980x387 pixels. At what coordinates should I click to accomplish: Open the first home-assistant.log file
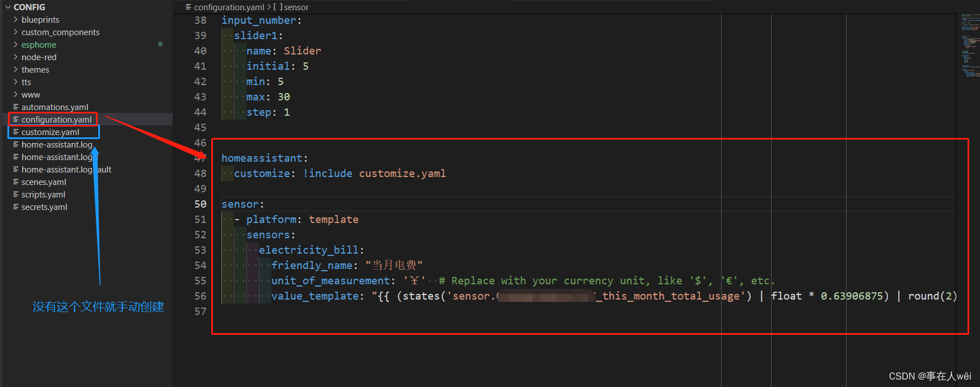[x=57, y=145]
